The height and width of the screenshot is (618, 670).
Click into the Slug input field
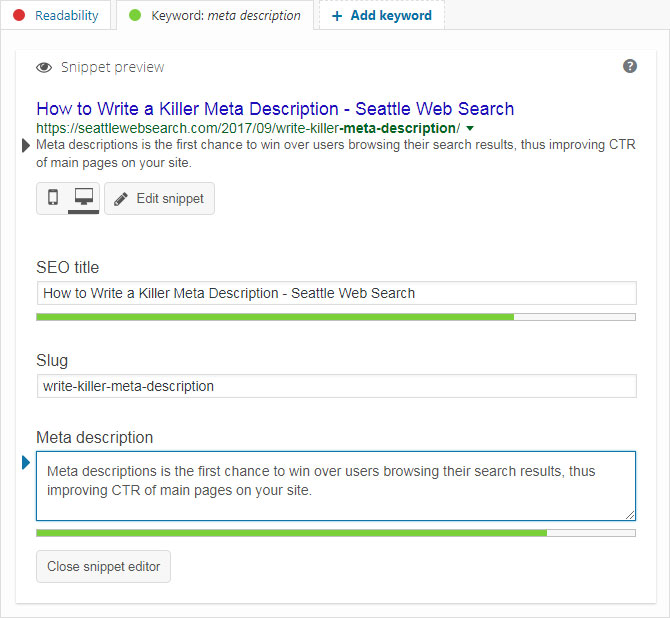(337, 386)
